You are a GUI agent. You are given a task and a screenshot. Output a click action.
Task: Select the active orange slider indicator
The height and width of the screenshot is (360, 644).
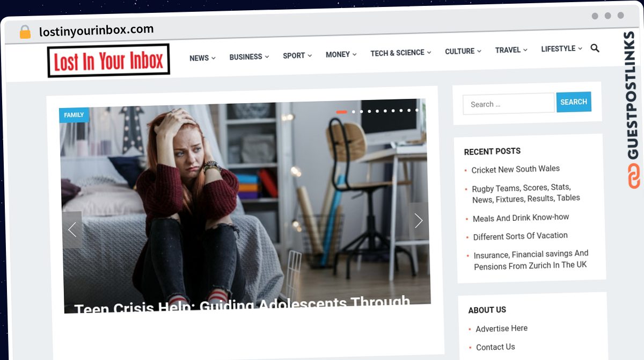341,112
